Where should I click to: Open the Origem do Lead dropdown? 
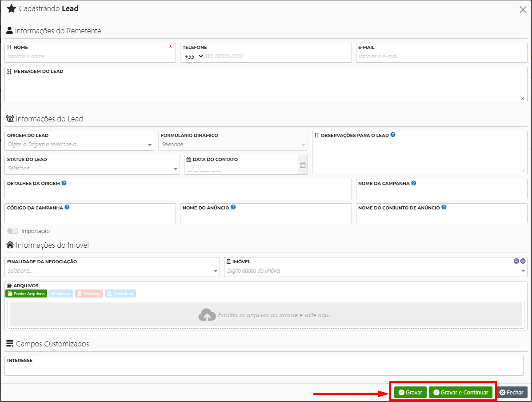[79, 145]
